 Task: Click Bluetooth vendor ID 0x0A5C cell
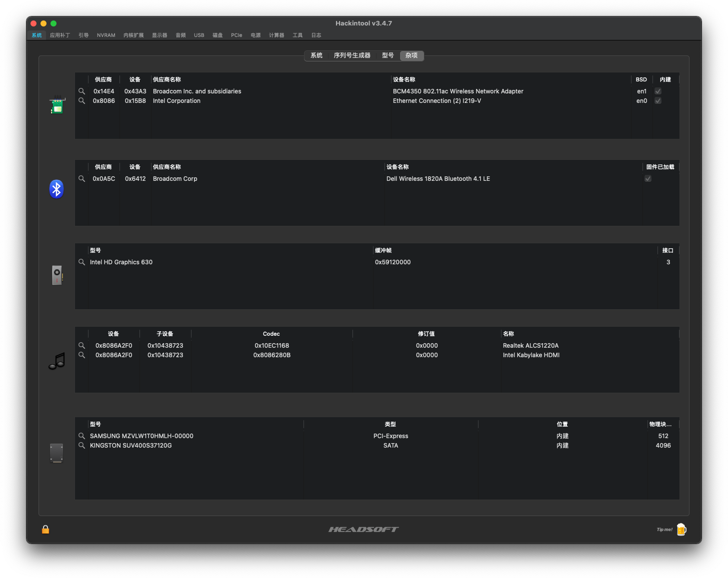pos(104,179)
